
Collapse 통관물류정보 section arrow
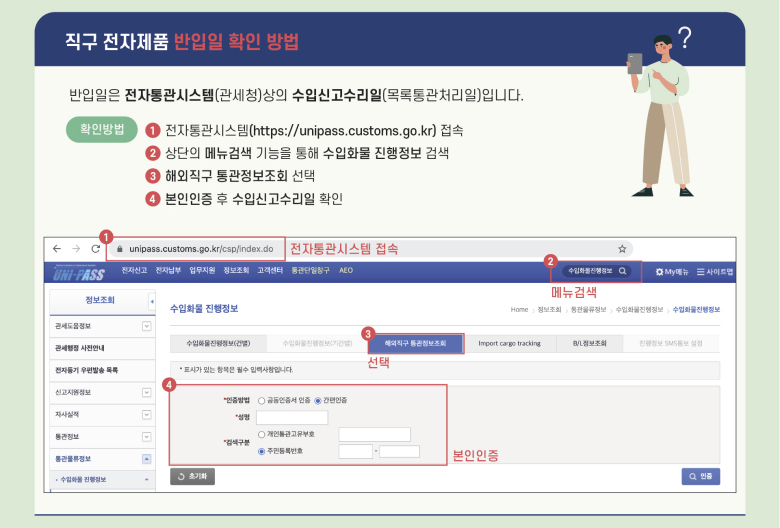[x=146, y=459]
